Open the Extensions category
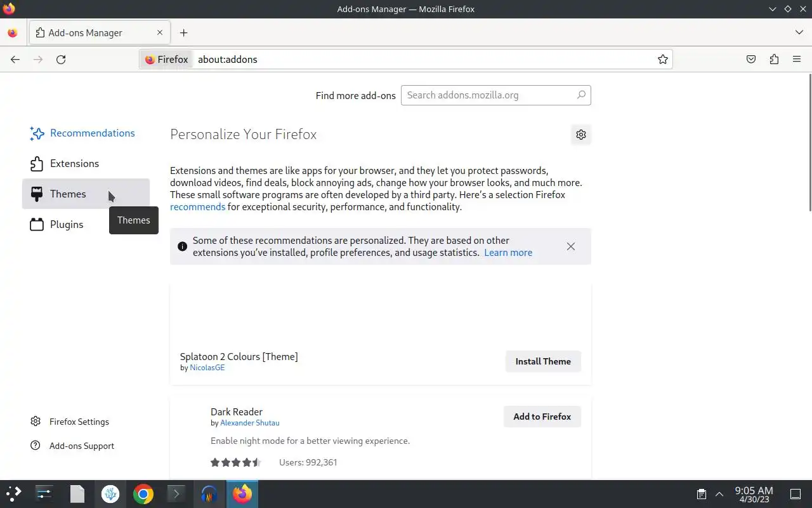The height and width of the screenshot is (508, 812). click(x=86, y=163)
